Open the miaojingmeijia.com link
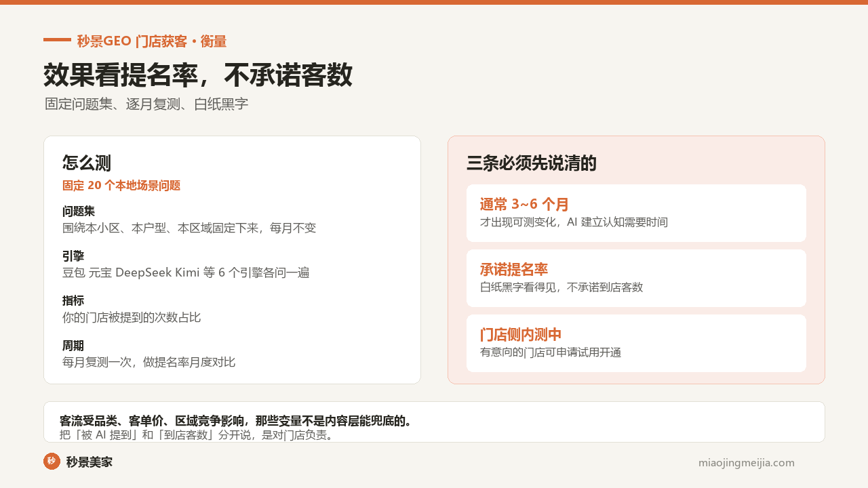The image size is (868, 488). tap(747, 463)
